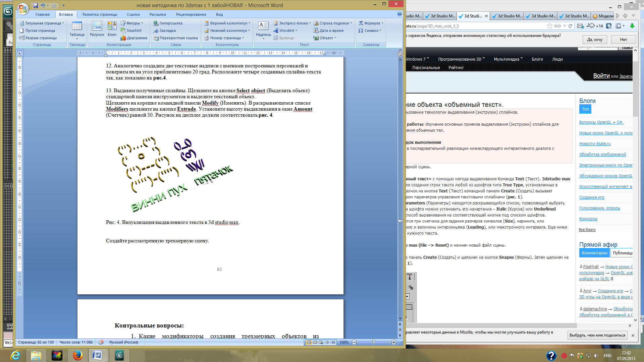Zoom out with the minus button in Word
The width and height of the screenshot is (644, 362).
[354, 342]
